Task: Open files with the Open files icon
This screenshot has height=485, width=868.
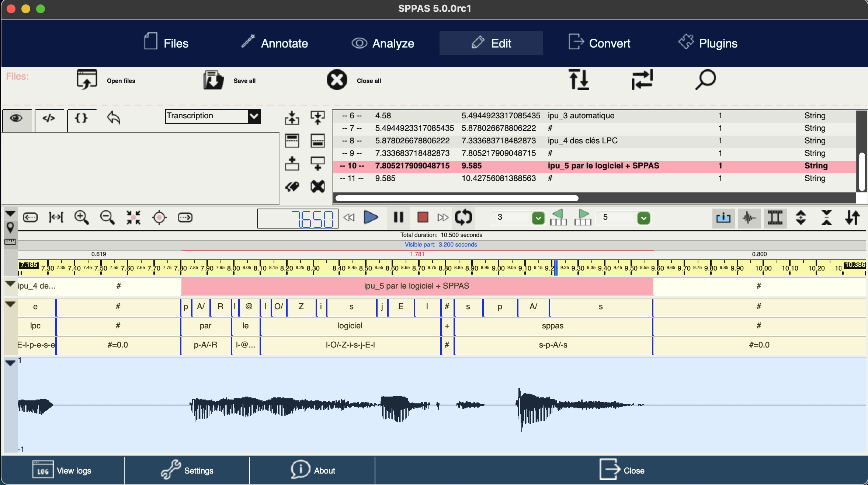Action: pos(87,80)
